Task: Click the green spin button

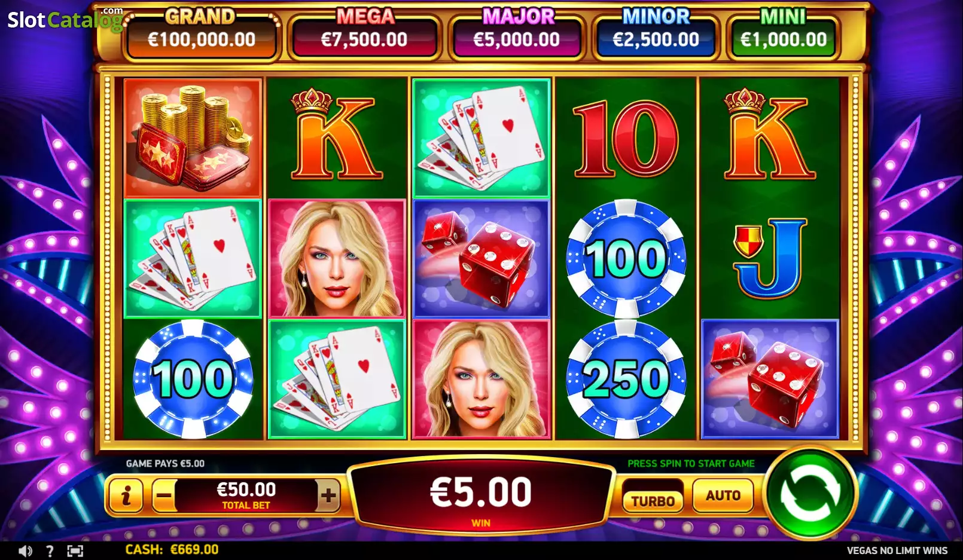Action: (810, 494)
